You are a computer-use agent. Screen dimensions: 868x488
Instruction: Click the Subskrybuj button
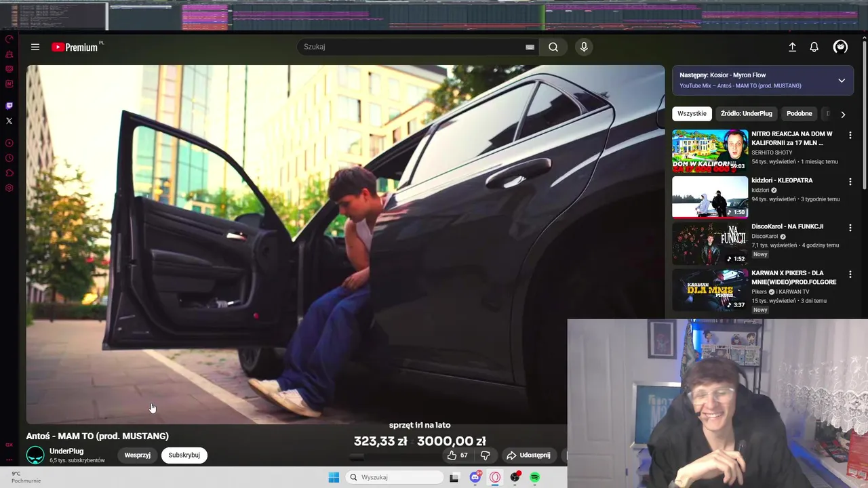point(184,455)
